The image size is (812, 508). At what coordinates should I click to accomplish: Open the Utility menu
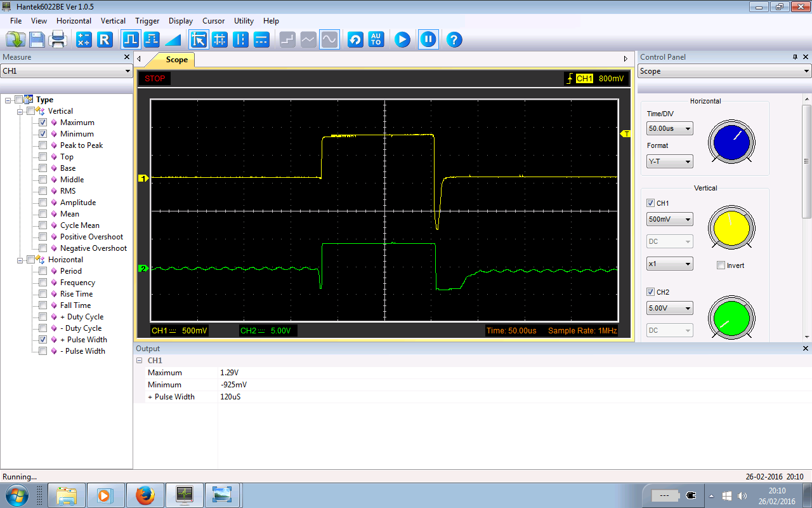pos(244,21)
